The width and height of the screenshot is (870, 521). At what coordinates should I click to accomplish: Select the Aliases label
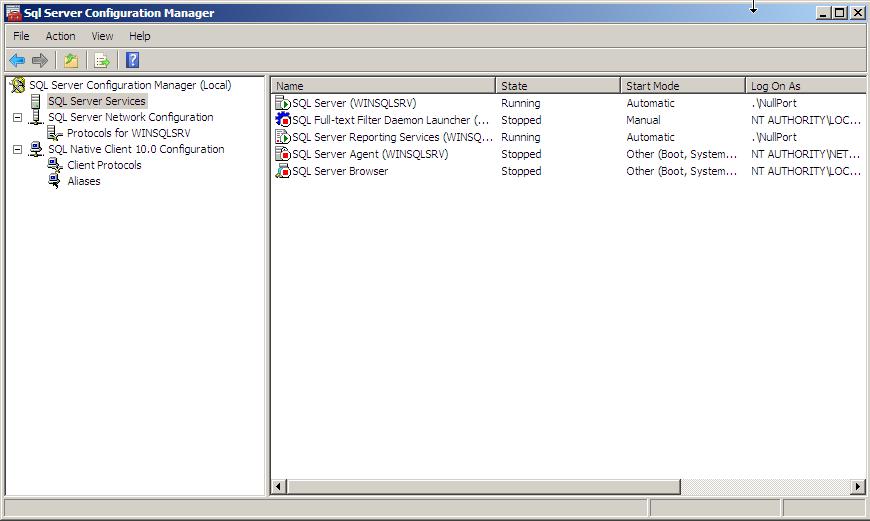(x=84, y=181)
